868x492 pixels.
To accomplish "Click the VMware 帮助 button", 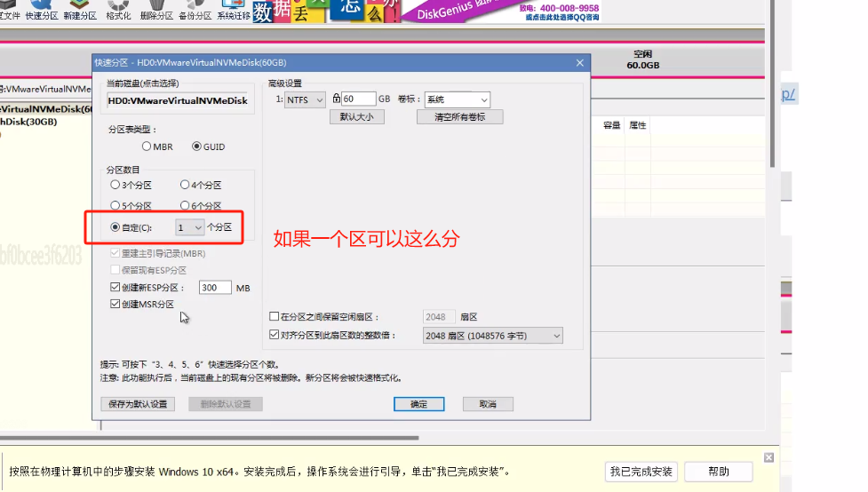I will pyautogui.click(x=719, y=472).
